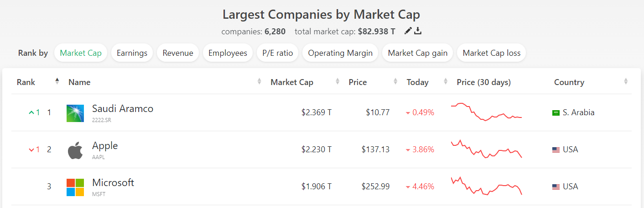Image resolution: width=644 pixels, height=208 pixels.
Task: Click the pencil edit icon
Action: pyautogui.click(x=408, y=31)
